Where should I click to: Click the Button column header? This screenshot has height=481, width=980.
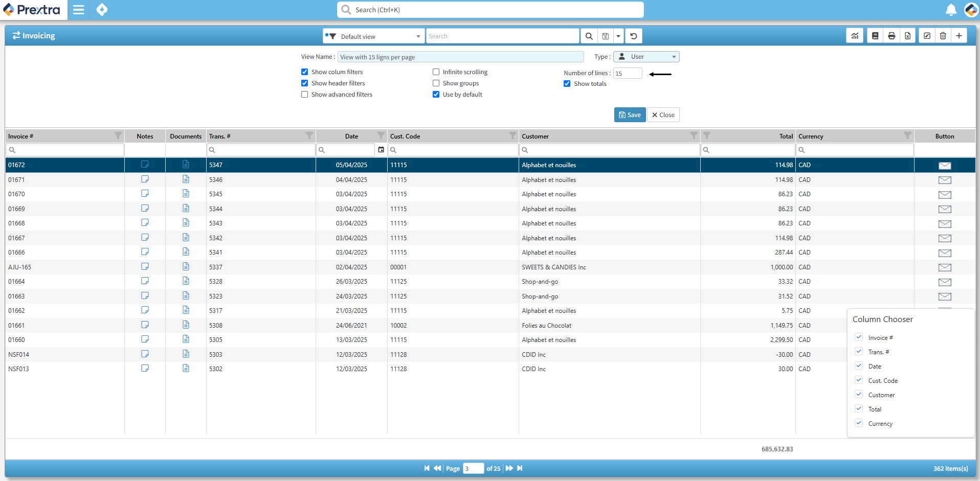(945, 136)
